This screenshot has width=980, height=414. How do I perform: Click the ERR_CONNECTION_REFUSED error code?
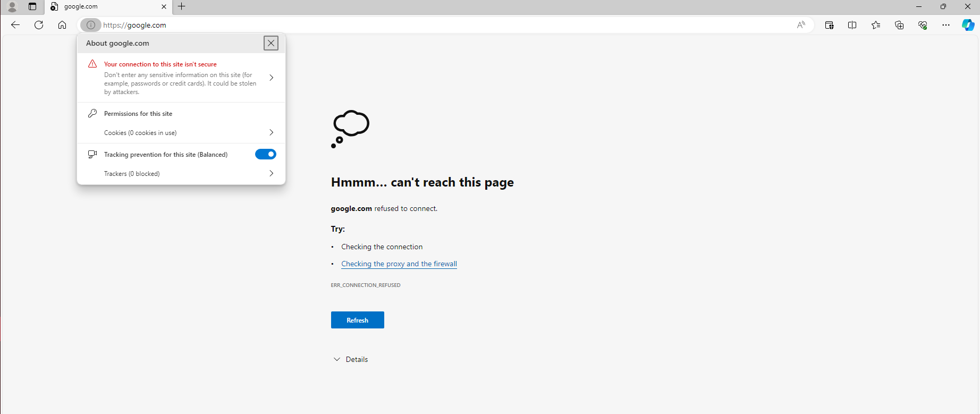[366, 285]
